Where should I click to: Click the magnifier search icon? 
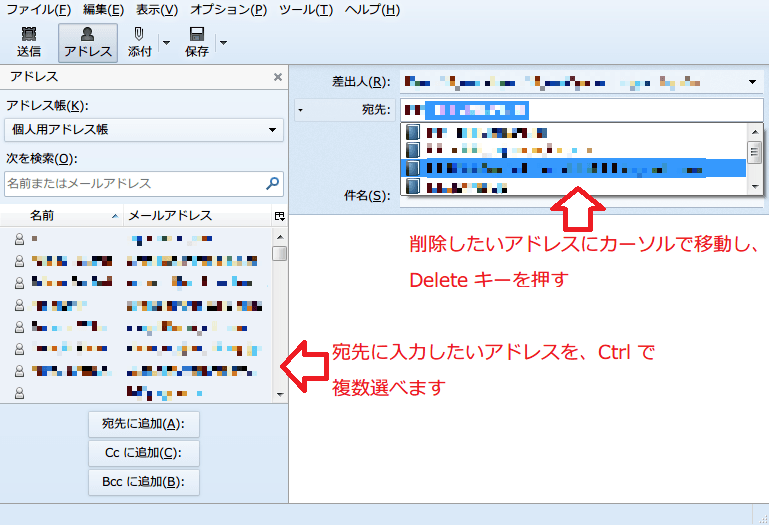pos(272,184)
